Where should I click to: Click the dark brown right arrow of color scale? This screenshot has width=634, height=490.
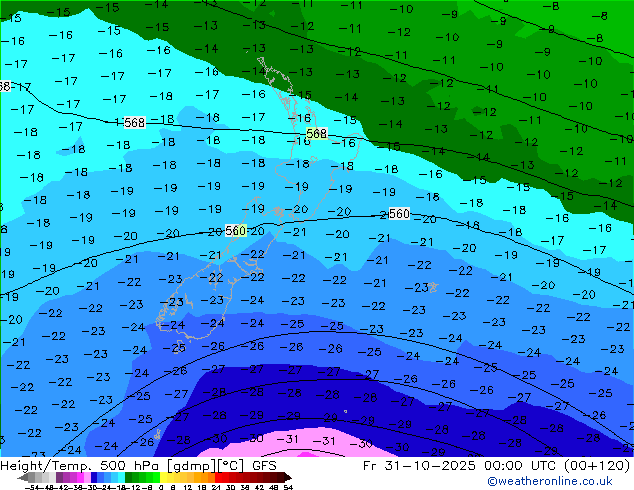pyautogui.click(x=288, y=477)
